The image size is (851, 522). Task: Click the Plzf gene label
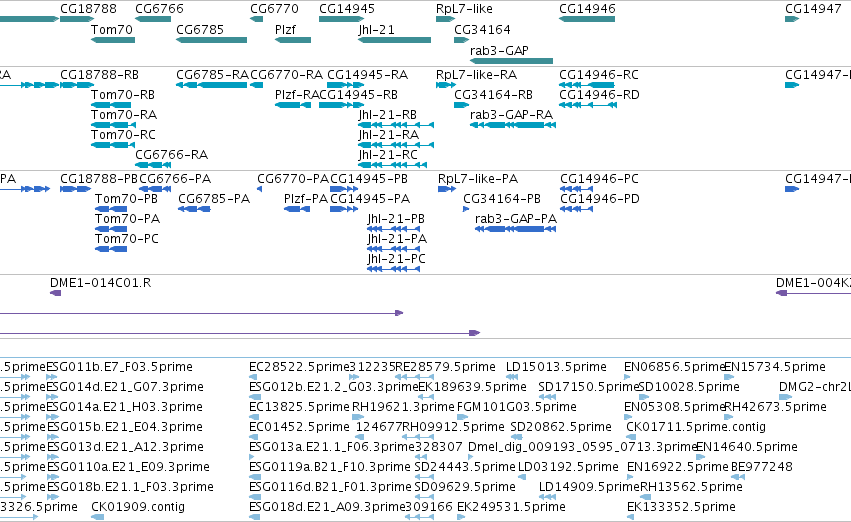(285, 29)
